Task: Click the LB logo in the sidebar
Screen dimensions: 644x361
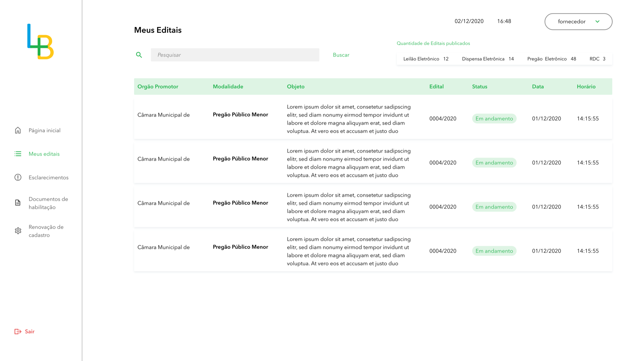Action: coord(41,42)
